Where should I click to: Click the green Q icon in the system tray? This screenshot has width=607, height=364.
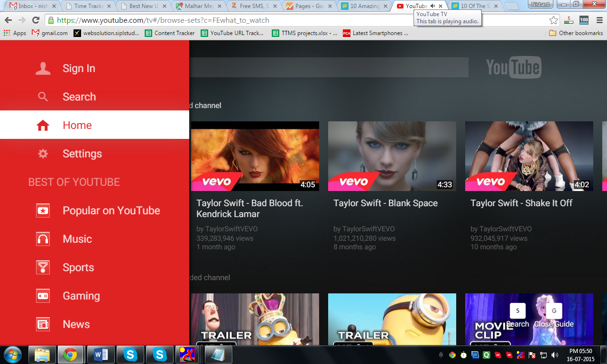(487, 355)
